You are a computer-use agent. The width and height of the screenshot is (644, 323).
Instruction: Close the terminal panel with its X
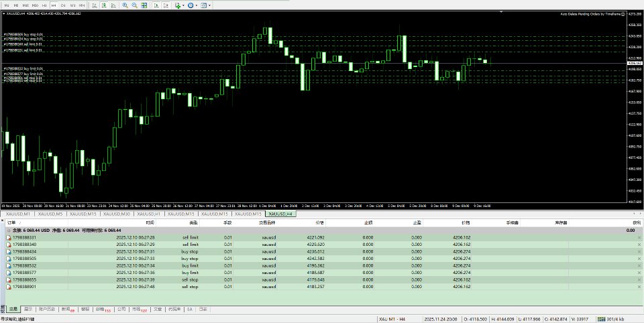pos(3,220)
